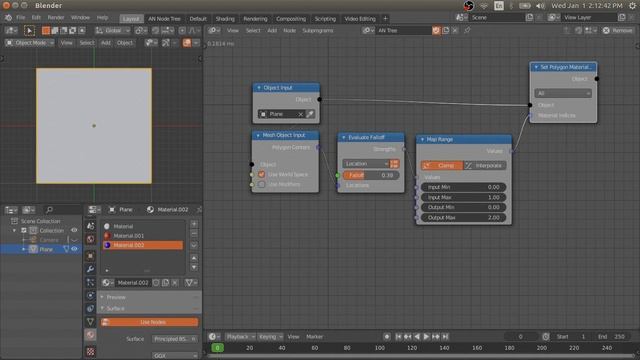The image size is (640, 360).
Task: Collapse Collection tree in outliner
Action: coord(15,231)
